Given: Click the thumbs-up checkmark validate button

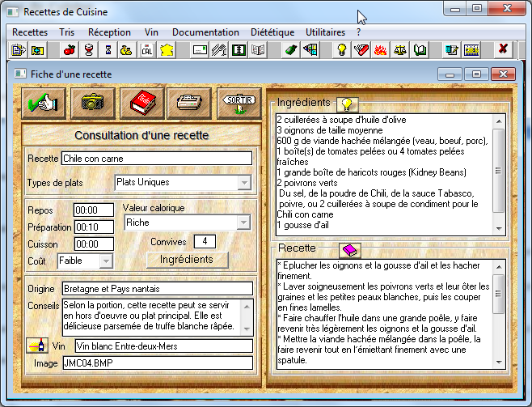Looking at the screenshot, I should pos(44,104).
